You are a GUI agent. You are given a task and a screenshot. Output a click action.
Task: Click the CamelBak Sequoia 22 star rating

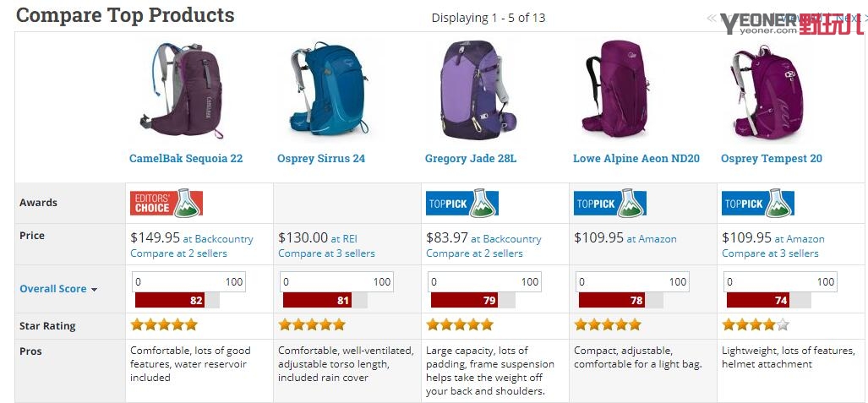pos(164,324)
